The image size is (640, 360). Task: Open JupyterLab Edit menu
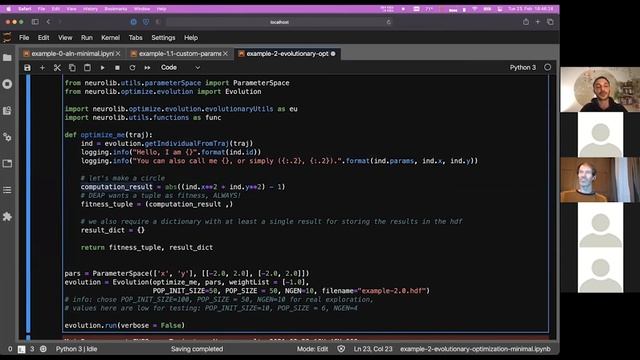43,38
